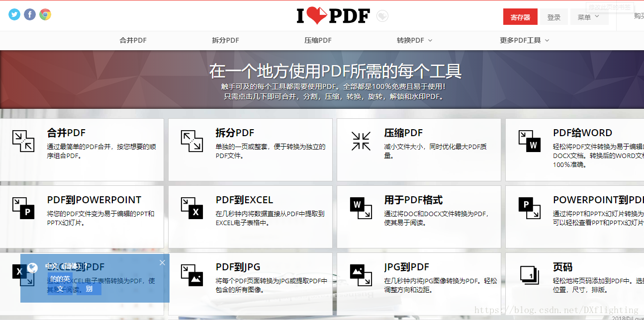Open the Twitter share icon
Image resolution: width=644 pixels, height=320 pixels.
click(x=14, y=14)
